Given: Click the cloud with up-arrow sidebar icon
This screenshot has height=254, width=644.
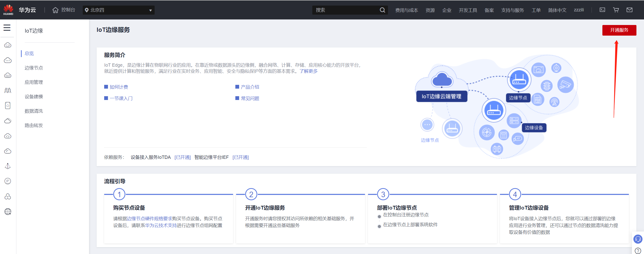Looking at the screenshot, I should pos(8,136).
